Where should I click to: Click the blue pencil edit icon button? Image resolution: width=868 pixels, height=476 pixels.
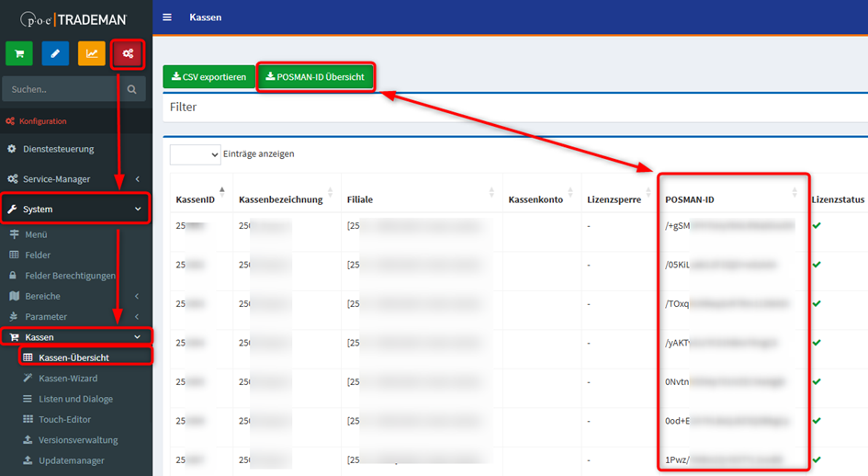pyautogui.click(x=55, y=54)
